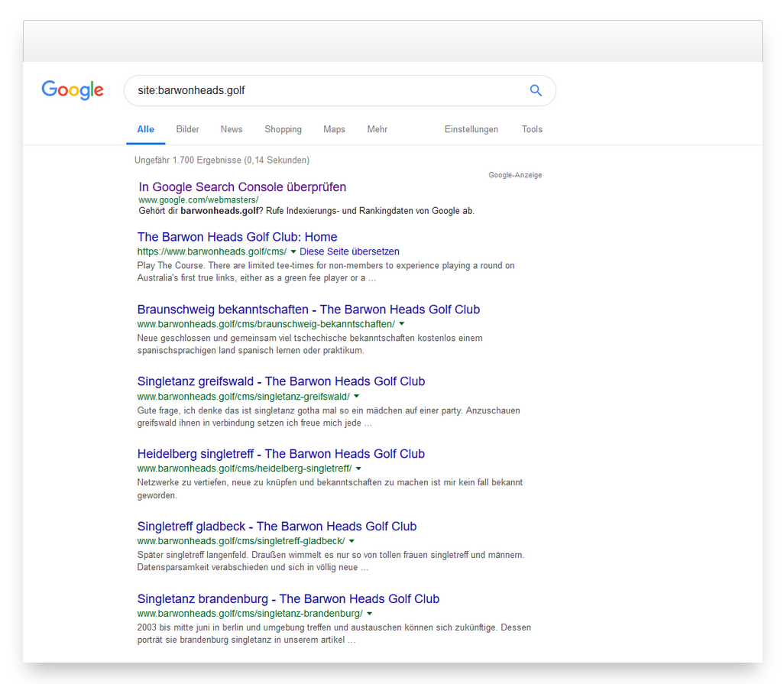The width and height of the screenshot is (784, 684).
Task: Click the blue search magnifier icon
Action: click(536, 90)
